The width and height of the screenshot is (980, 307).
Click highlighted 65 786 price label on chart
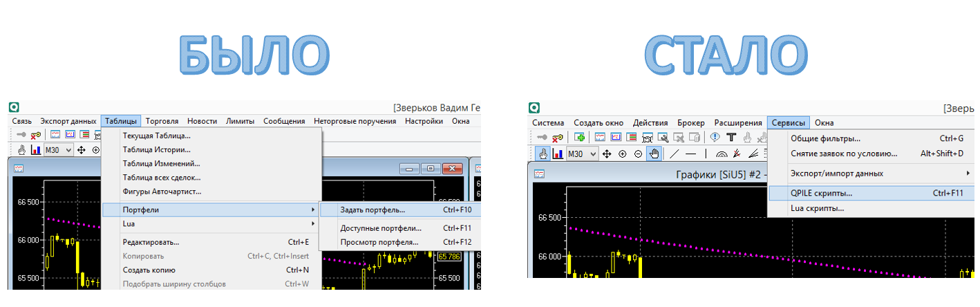coord(449,257)
